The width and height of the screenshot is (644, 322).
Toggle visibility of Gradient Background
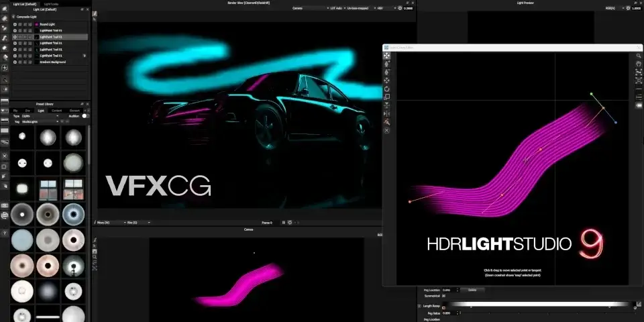click(x=15, y=62)
